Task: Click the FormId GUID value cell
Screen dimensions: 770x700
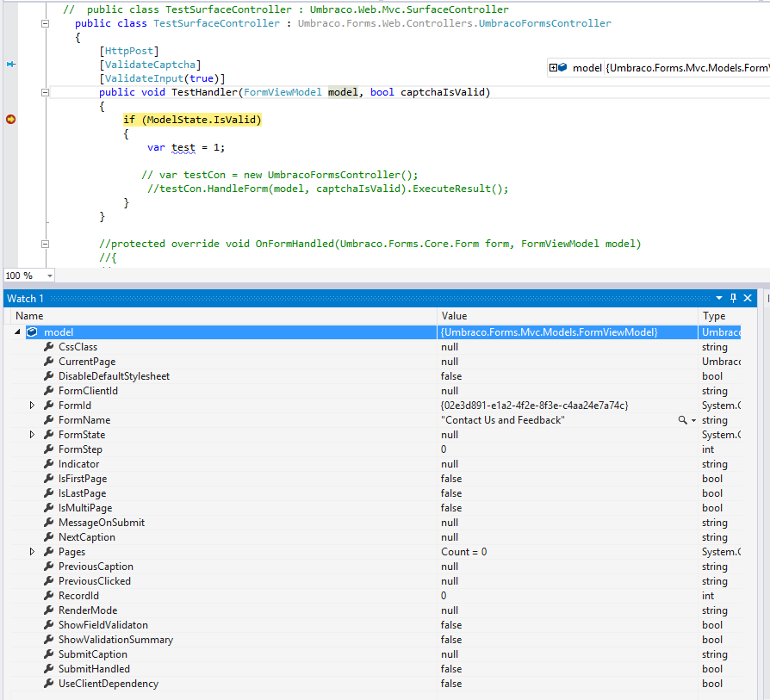Action: pyautogui.click(x=535, y=406)
